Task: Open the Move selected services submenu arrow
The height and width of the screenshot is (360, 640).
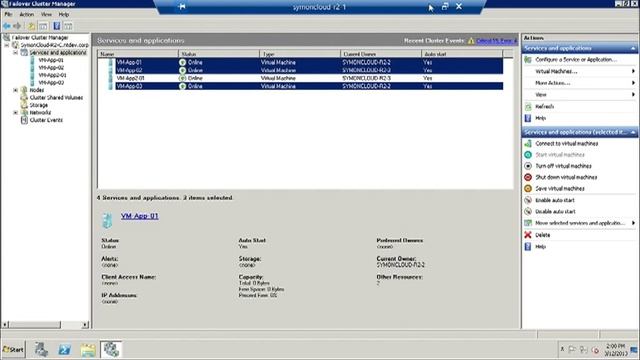Action: tap(633, 223)
